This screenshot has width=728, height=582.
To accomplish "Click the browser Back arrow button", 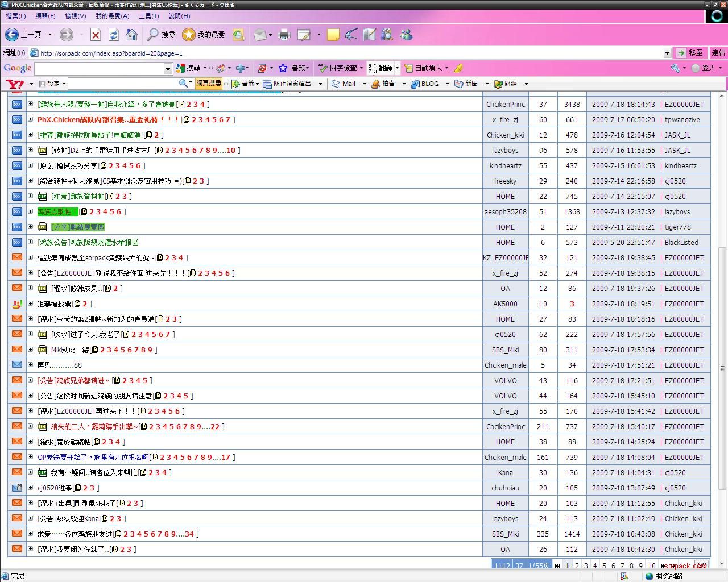I will (x=12, y=35).
